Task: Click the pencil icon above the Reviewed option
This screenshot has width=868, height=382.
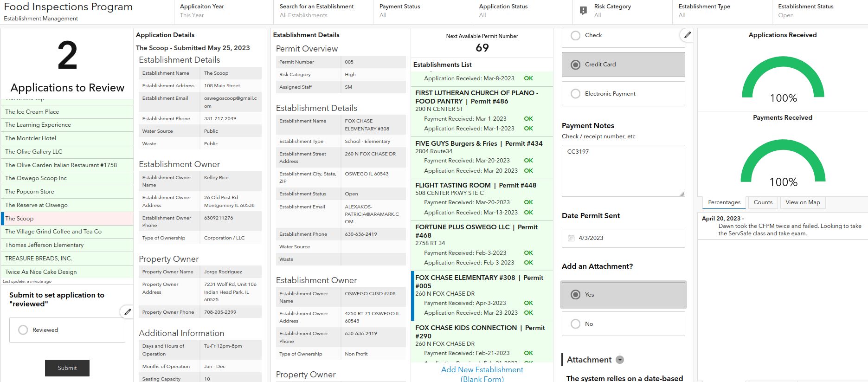Action: pos(127,312)
